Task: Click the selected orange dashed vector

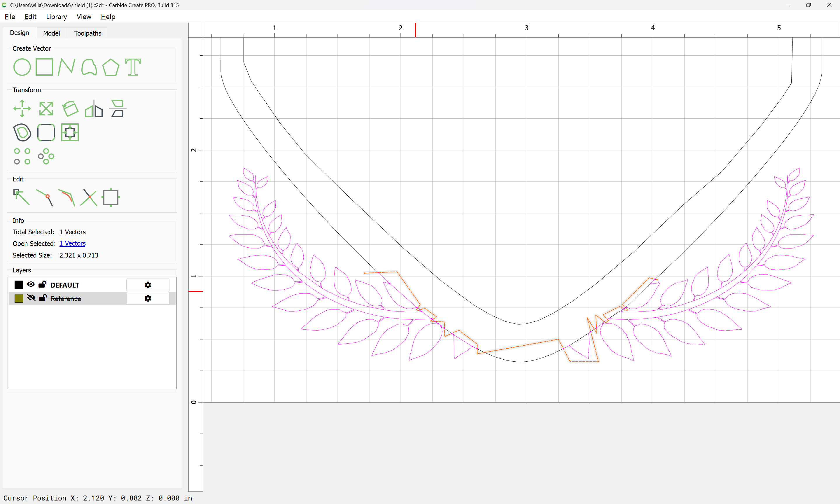Action: (518, 346)
